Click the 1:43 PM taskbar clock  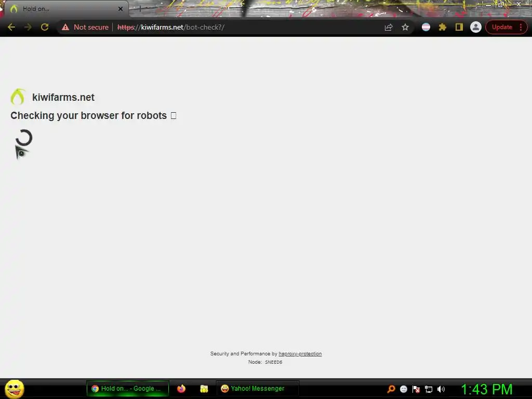[x=486, y=389]
